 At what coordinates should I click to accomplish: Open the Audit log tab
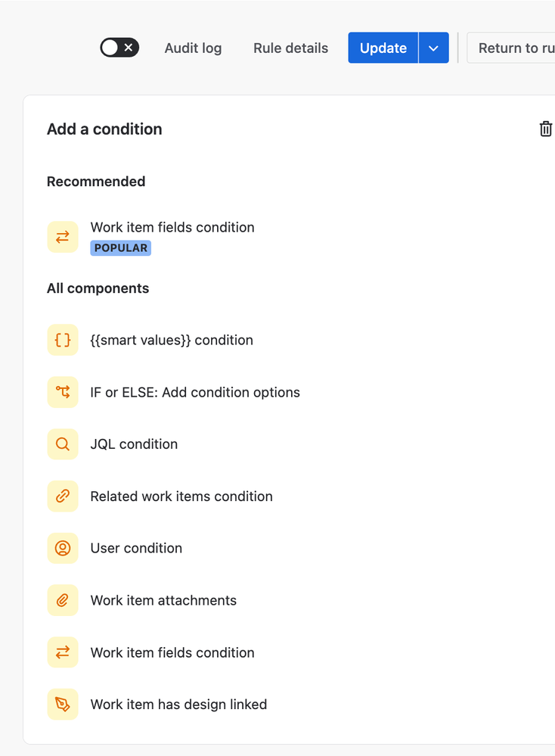coord(193,48)
